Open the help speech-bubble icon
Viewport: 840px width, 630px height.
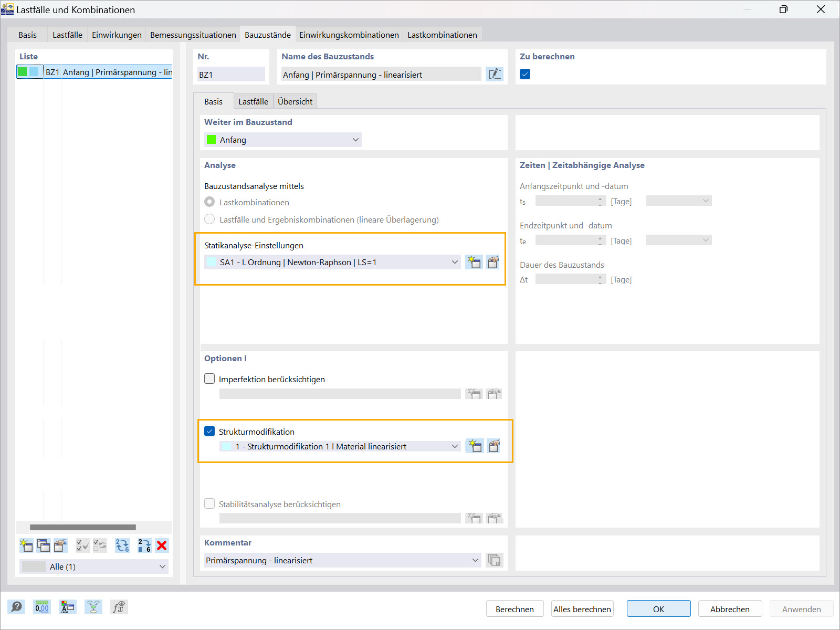point(17,607)
